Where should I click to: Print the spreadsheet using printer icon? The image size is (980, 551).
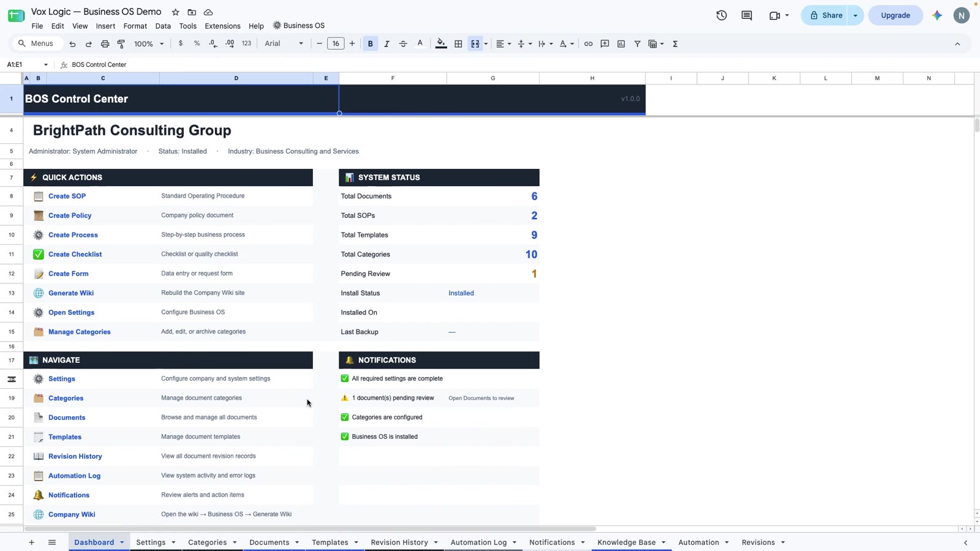(105, 44)
